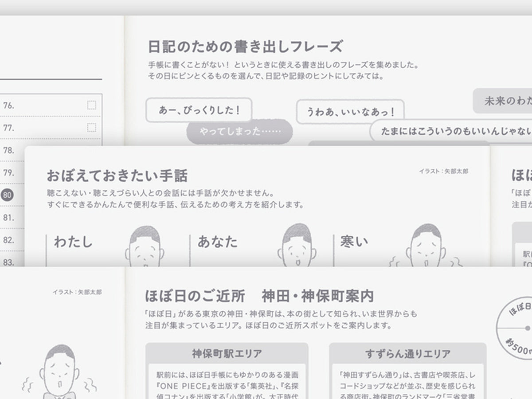Click the sign-language word わたし
This screenshot has height=399, width=532.
point(74,242)
